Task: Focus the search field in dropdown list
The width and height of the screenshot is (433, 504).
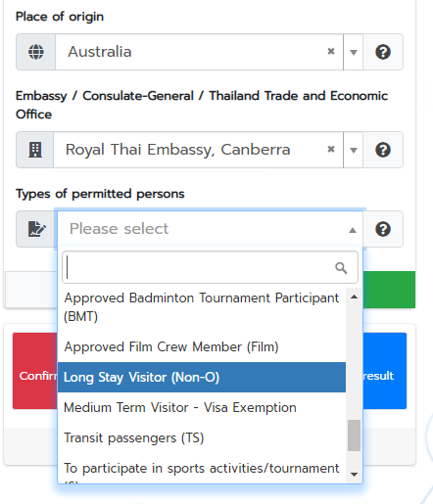Action: click(210, 267)
